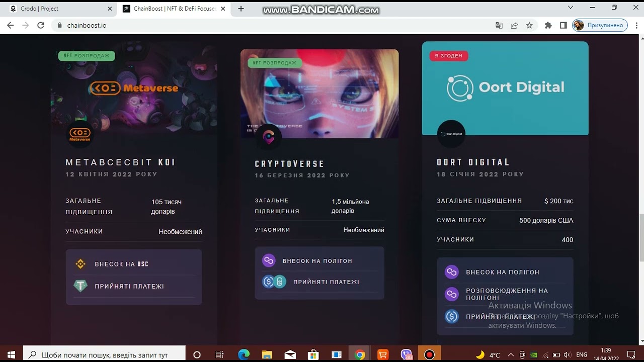Open the Mail app on taskbar
The height and width of the screenshot is (362, 644).
click(290, 354)
